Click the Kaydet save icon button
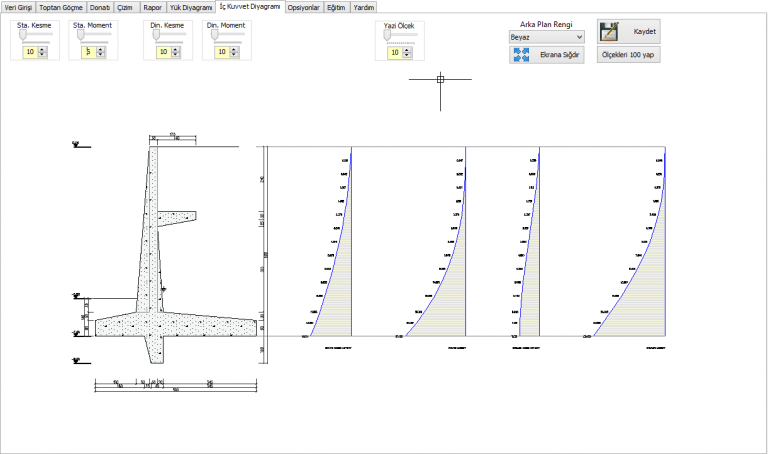Screen dimensions: 768x454 [x=610, y=31]
